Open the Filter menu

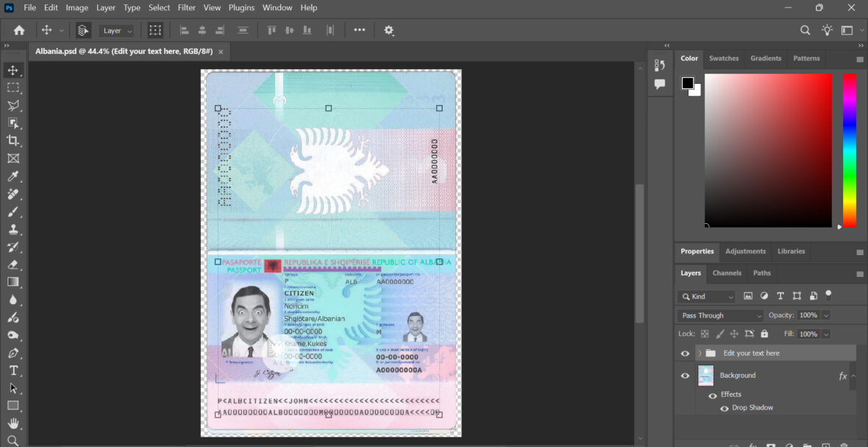pos(186,7)
